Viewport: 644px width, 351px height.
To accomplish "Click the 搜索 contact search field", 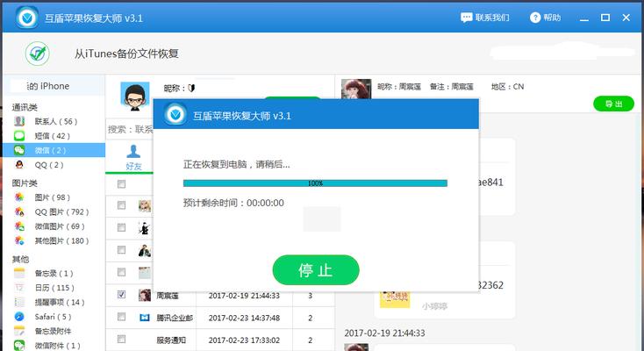I will [130, 130].
